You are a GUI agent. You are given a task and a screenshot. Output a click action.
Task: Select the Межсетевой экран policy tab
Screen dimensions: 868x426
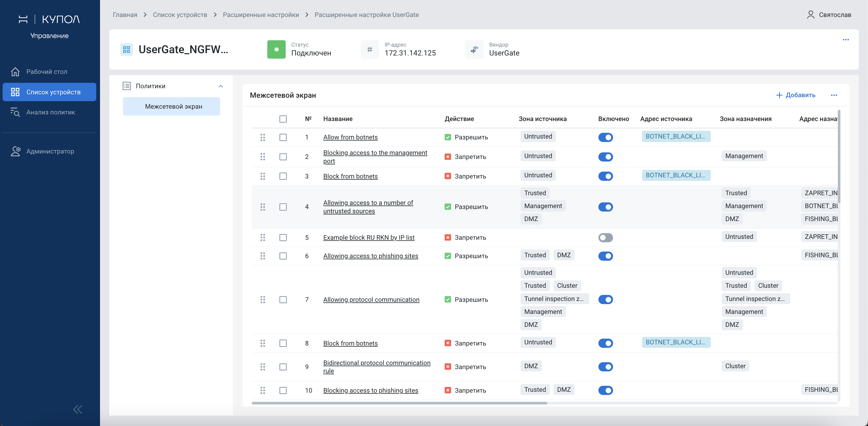(171, 106)
